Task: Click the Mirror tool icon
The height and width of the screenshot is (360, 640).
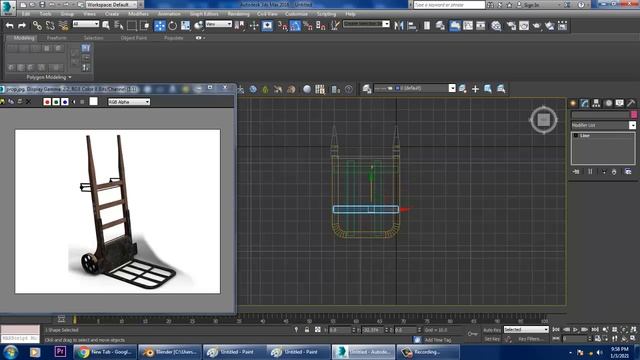Action: (x=399, y=26)
